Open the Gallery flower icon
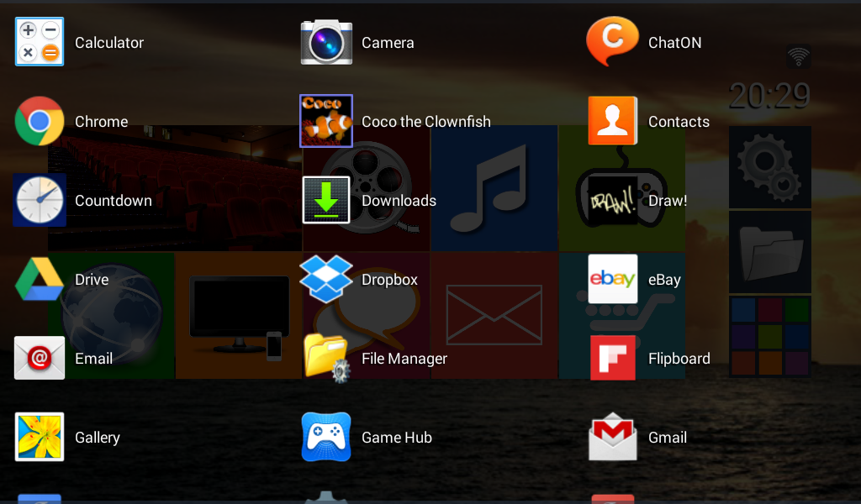 40,437
